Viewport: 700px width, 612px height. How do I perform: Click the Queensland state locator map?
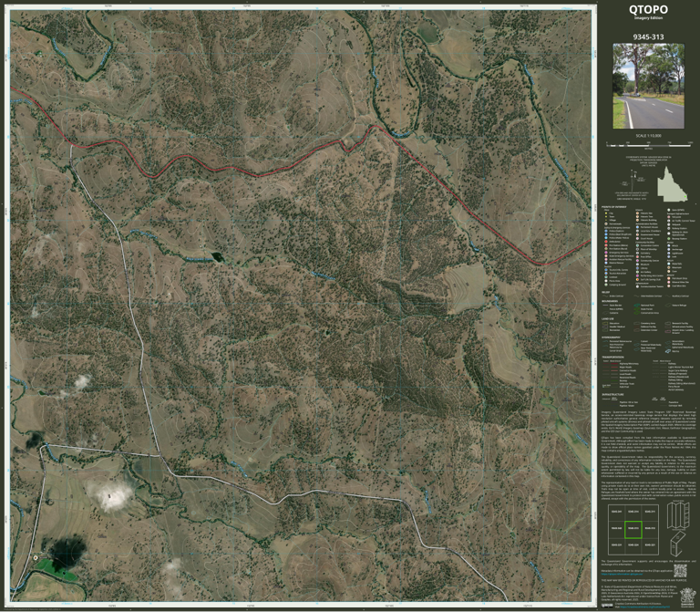672,184
